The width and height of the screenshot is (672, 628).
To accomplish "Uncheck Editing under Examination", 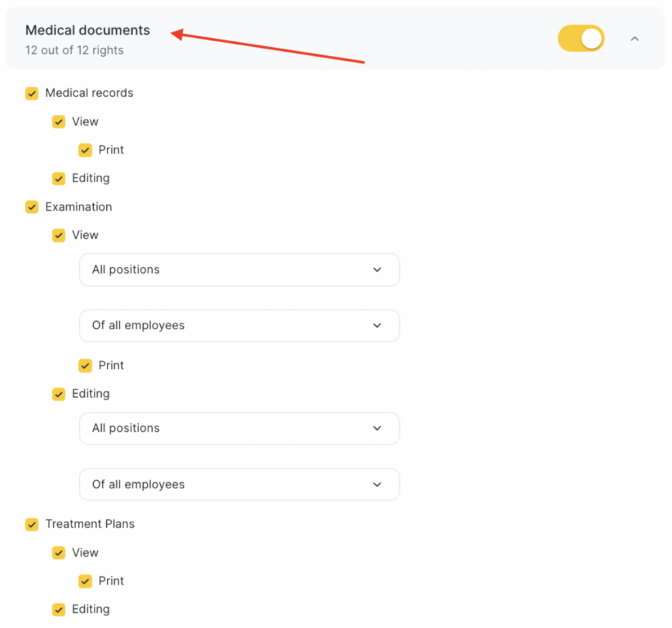I will 58,394.
